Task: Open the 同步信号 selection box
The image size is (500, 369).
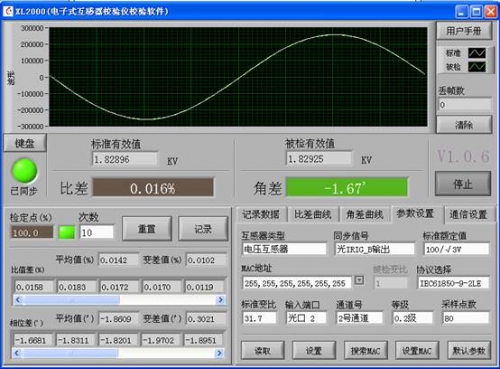Action: [375, 249]
